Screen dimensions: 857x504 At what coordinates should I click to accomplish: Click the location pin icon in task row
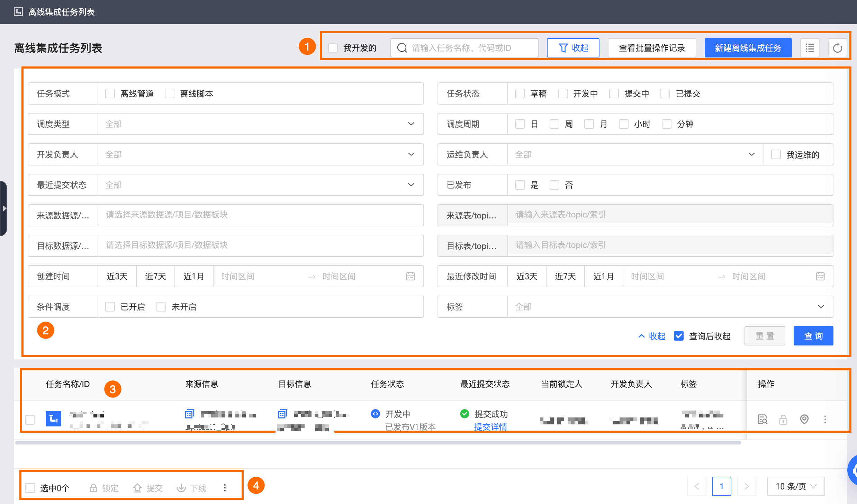click(x=804, y=419)
